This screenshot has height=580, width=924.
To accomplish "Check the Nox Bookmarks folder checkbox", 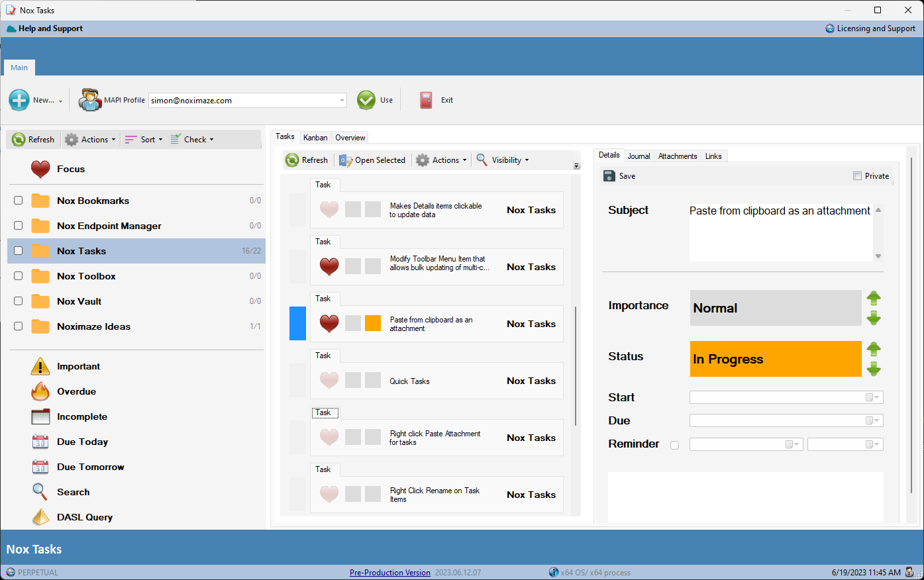I will [x=19, y=201].
